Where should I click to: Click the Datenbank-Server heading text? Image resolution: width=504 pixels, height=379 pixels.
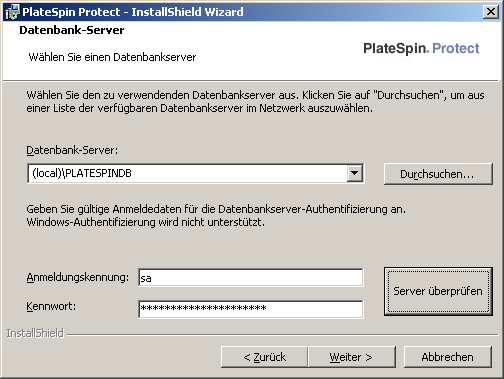click(72, 30)
